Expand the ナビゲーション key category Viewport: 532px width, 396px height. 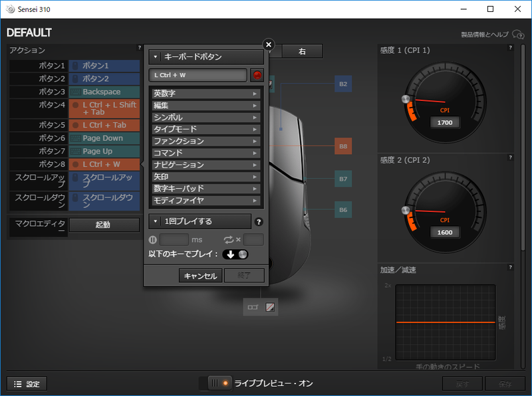click(206, 165)
